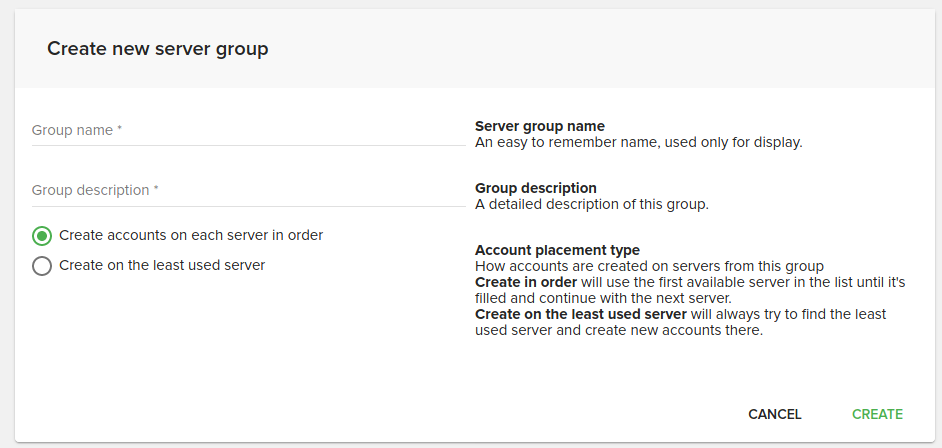Click 'A detailed description of this group' text
This screenshot has width=942, height=448.
[x=592, y=204]
